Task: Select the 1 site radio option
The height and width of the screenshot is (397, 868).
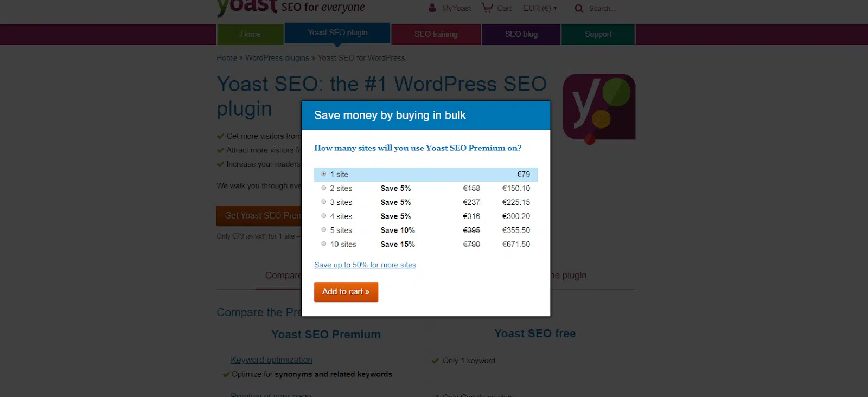Action: (324, 174)
